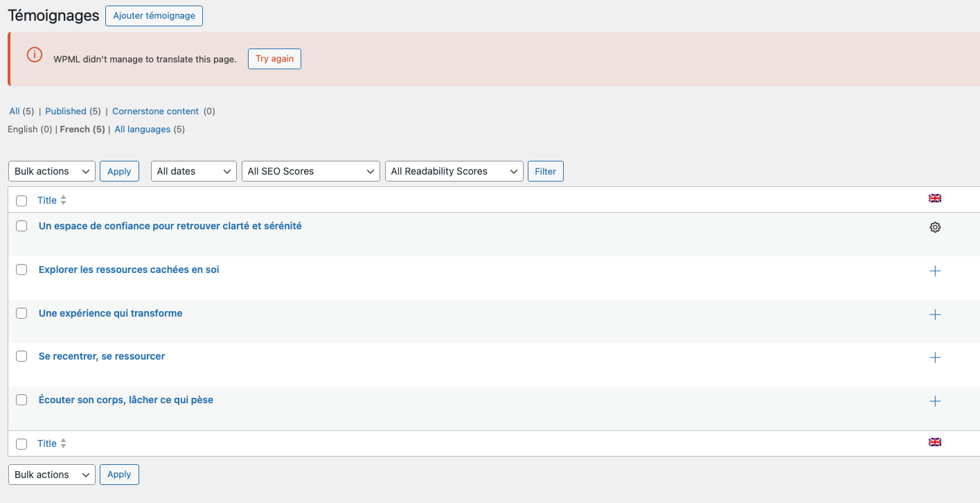
Task: Show Published témoignages filter
Action: [x=66, y=111]
